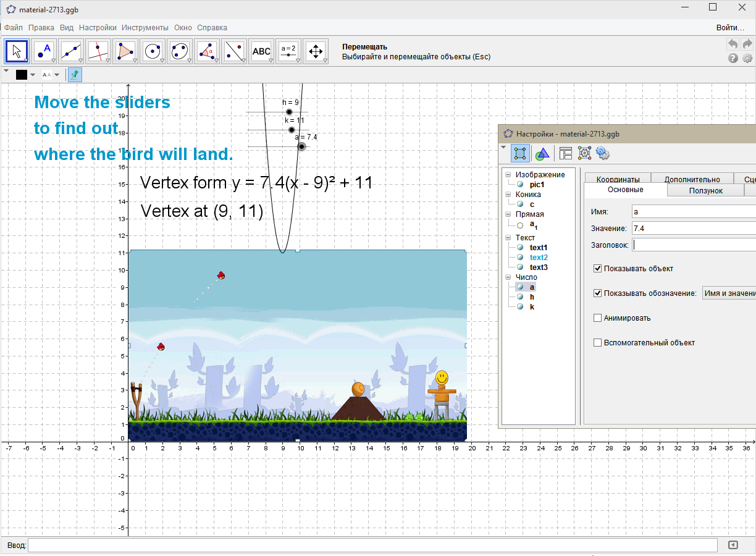Screen dimensions: 756x556
Task: Click the Имя name input field
Action: click(x=693, y=211)
